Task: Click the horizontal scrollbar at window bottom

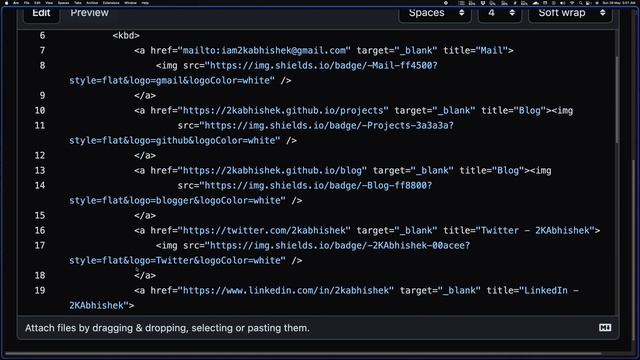Action: pyautogui.click(x=302, y=353)
